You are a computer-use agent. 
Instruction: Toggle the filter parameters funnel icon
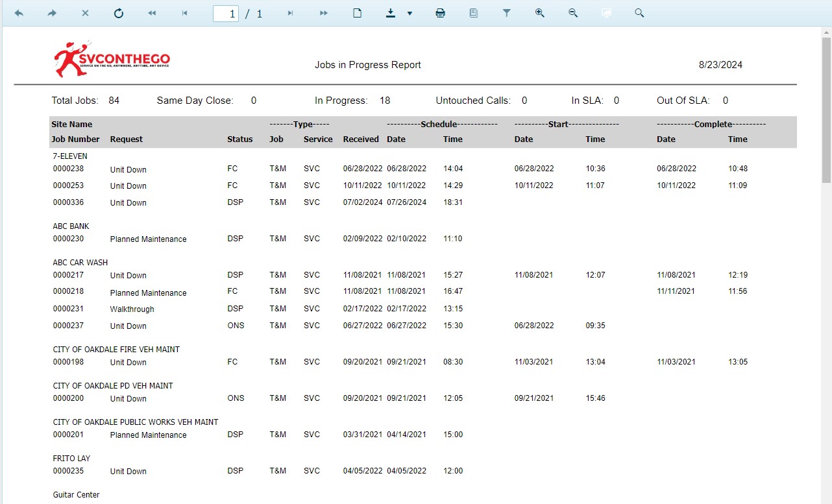click(507, 13)
